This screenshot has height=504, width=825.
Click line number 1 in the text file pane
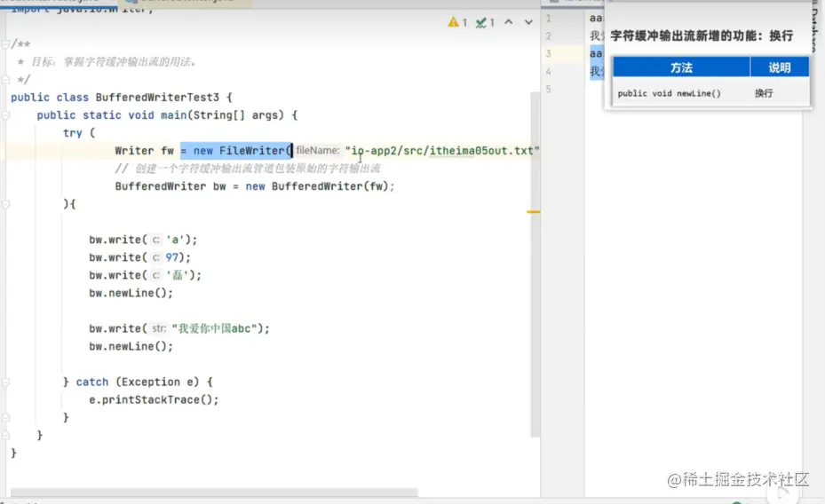tap(548, 19)
